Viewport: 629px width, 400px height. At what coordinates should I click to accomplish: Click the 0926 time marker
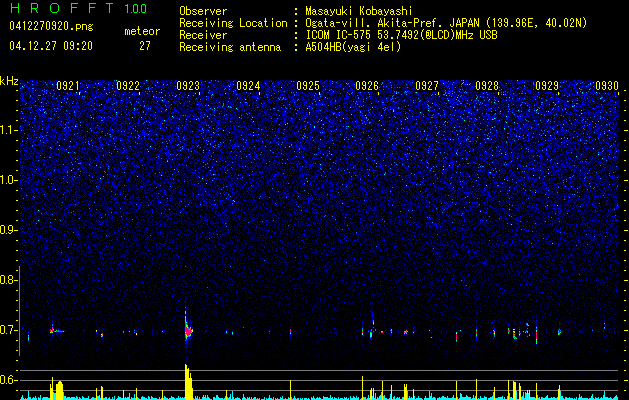(x=367, y=85)
